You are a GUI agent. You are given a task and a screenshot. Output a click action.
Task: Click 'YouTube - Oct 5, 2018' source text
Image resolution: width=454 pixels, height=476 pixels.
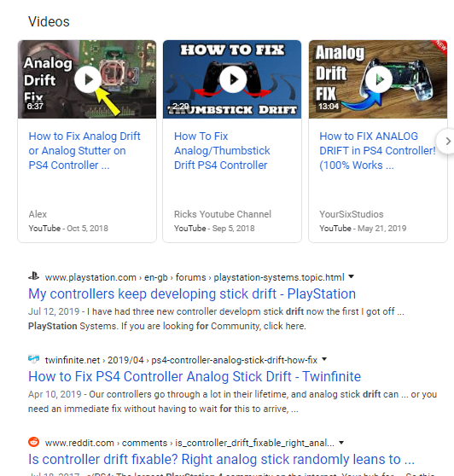68,229
